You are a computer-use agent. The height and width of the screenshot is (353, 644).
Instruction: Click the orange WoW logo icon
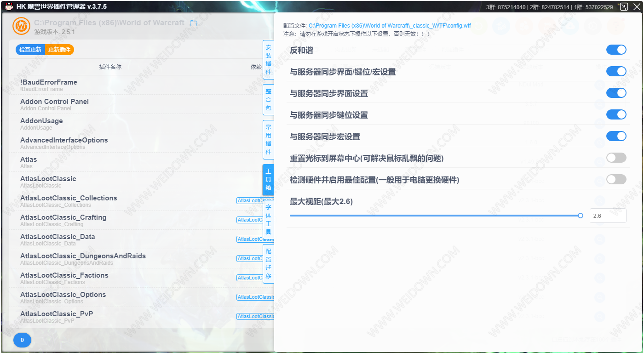coord(21,26)
